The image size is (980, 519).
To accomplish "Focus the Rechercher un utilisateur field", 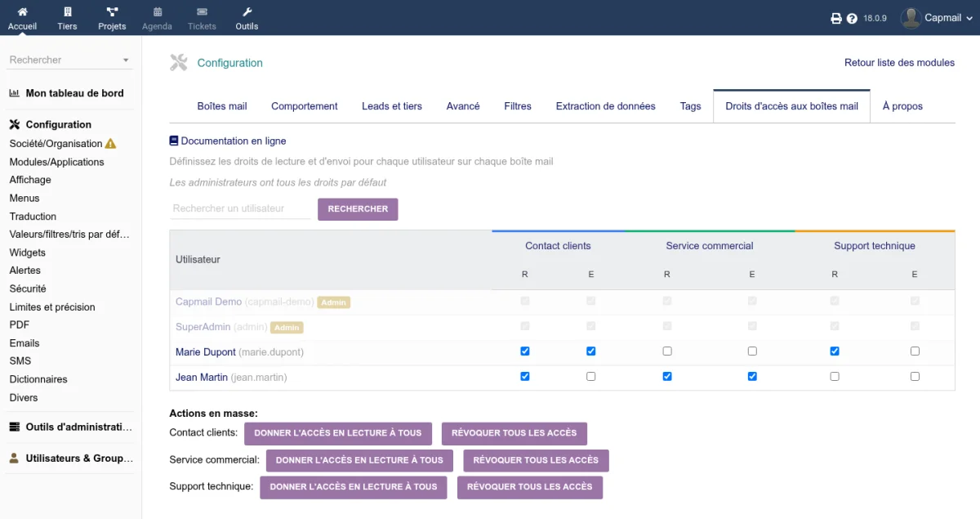I will [x=240, y=208].
